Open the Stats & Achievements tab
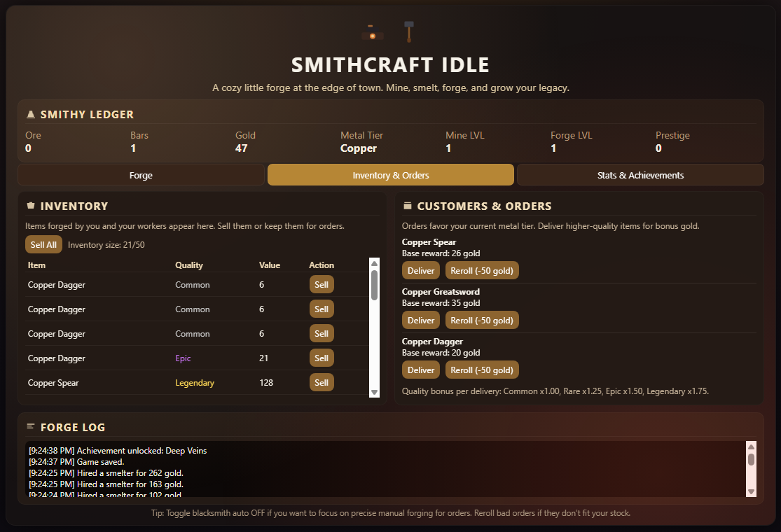 pyautogui.click(x=640, y=175)
